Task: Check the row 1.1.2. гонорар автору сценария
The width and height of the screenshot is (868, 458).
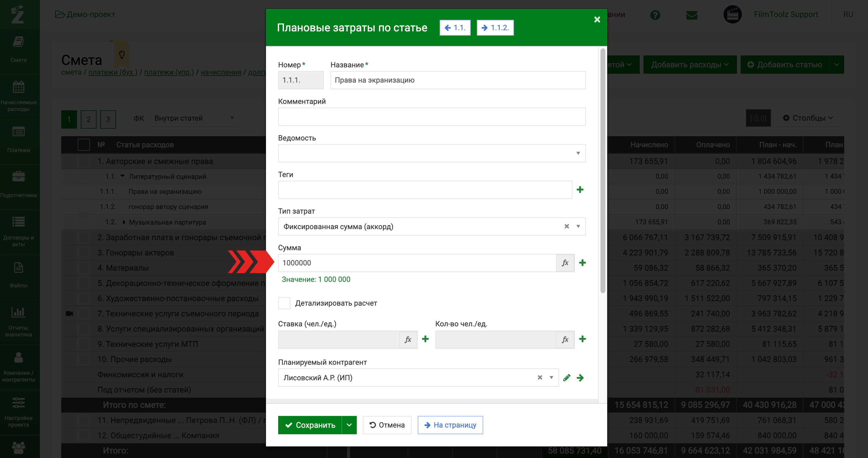Action: (x=83, y=207)
